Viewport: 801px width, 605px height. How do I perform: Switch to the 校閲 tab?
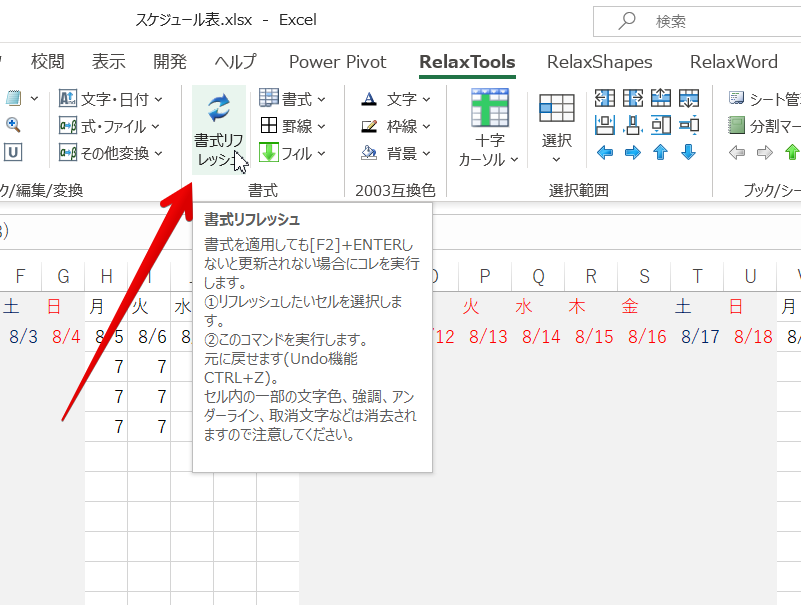48,62
